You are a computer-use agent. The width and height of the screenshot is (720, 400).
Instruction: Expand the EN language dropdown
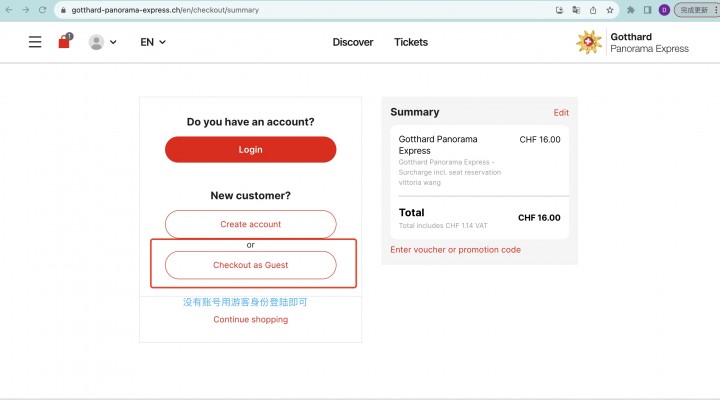pyautogui.click(x=153, y=42)
